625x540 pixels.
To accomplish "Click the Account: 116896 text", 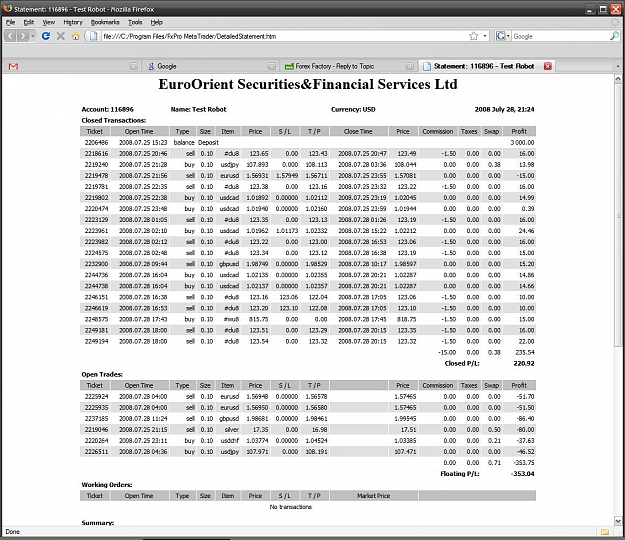I will [108, 110].
